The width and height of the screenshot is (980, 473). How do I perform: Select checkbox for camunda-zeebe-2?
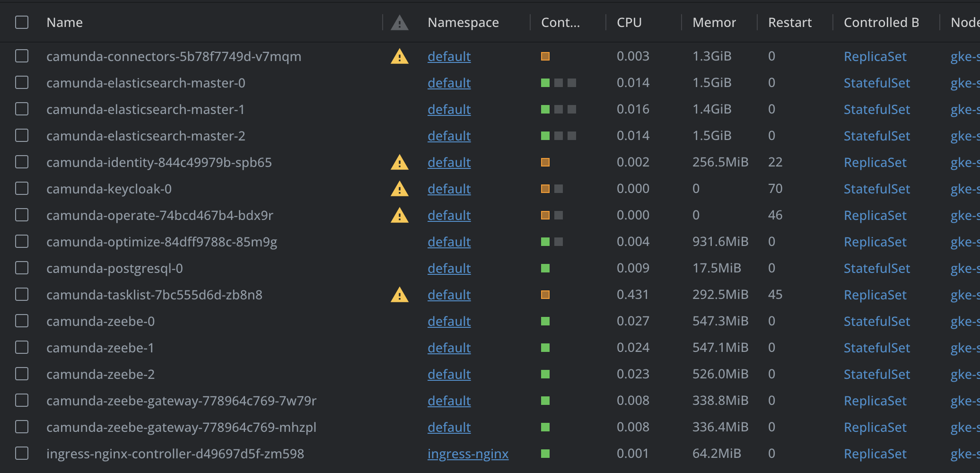tap(22, 374)
